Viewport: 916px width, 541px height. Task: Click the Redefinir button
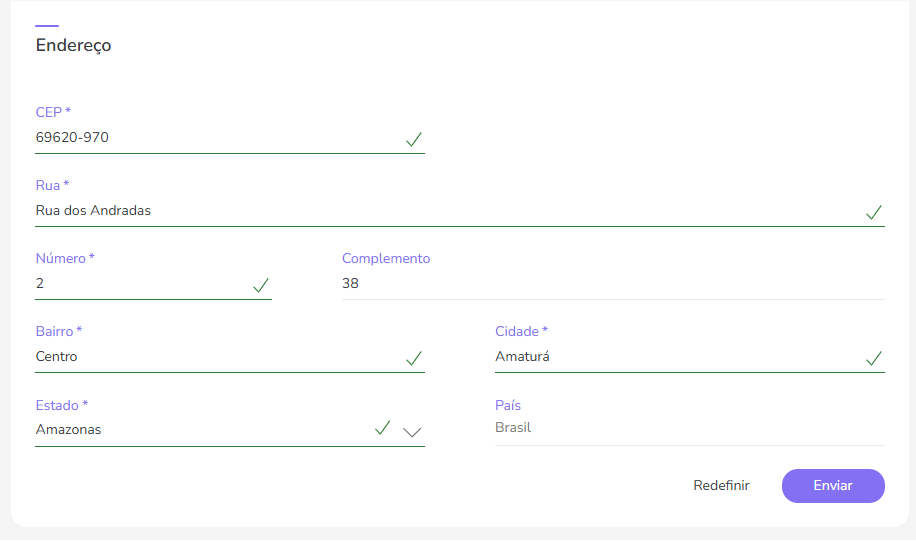[x=721, y=485]
